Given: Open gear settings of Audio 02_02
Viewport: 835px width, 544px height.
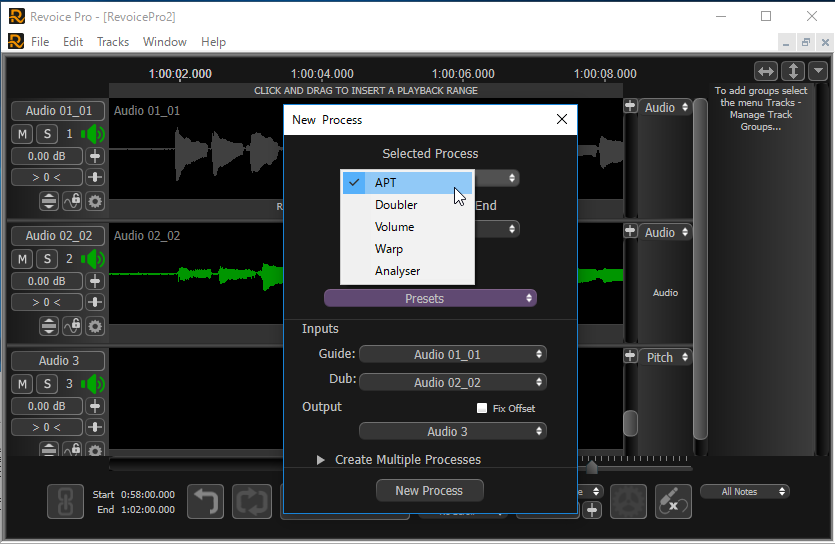Looking at the screenshot, I should click(x=95, y=326).
